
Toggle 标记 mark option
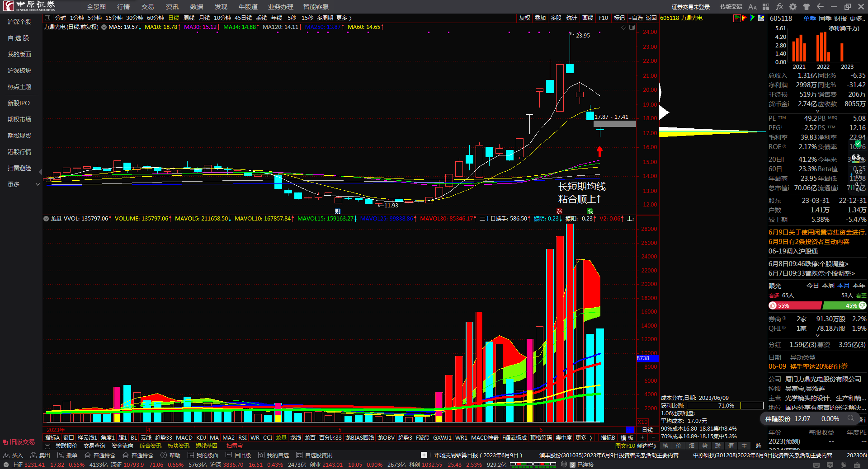[619, 18]
